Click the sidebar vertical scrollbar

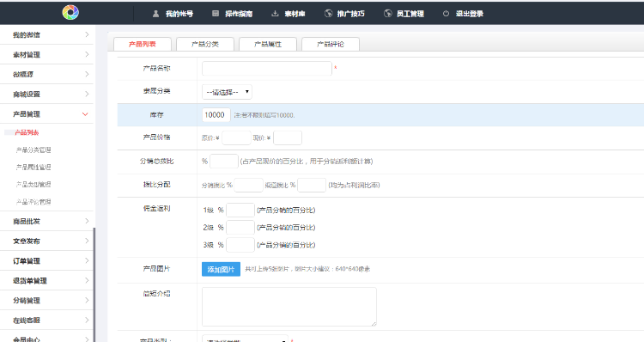tap(94, 284)
